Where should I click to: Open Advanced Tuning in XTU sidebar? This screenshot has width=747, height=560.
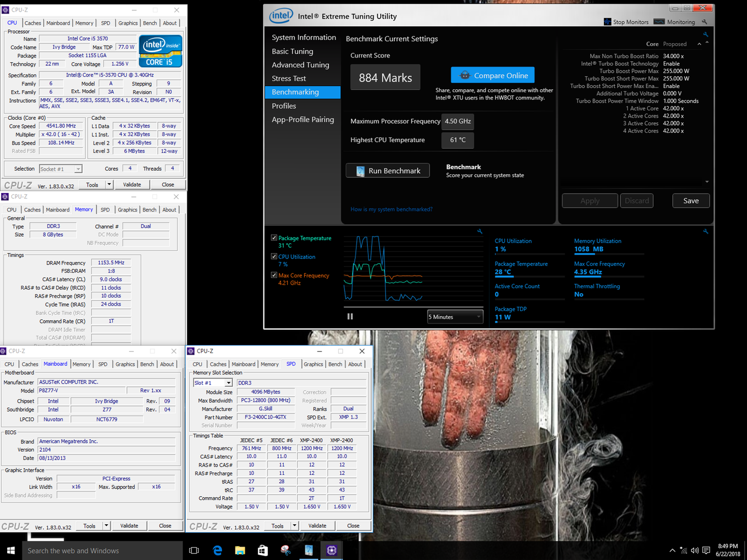click(x=300, y=65)
